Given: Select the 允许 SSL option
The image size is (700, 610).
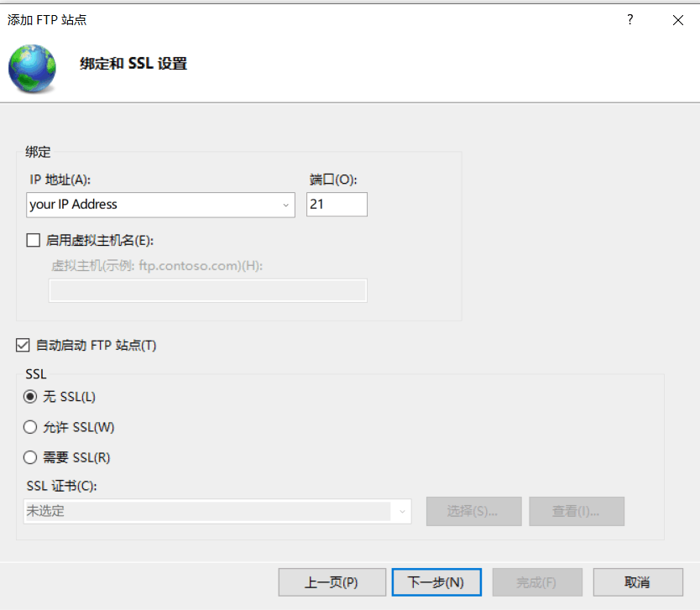Looking at the screenshot, I should pyautogui.click(x=29, y=427).
